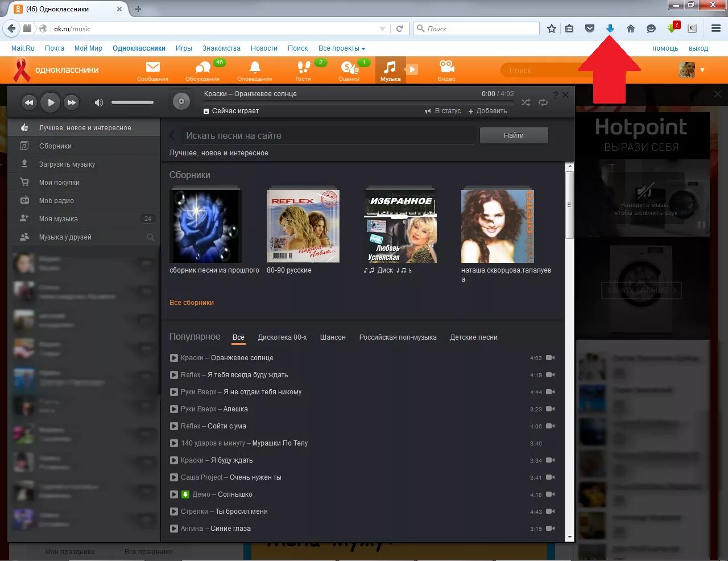
Task: Open video for Стрелки – Ты бросил меня
Action: [550, 511]
